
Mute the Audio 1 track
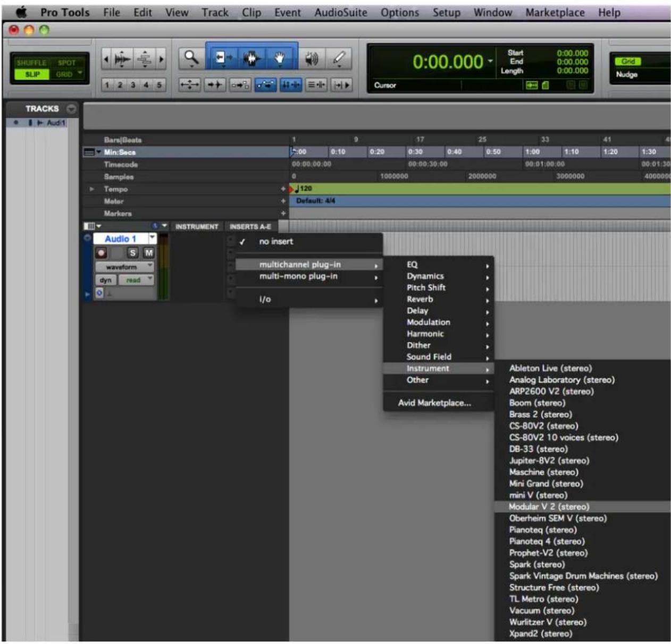(149, 253)
